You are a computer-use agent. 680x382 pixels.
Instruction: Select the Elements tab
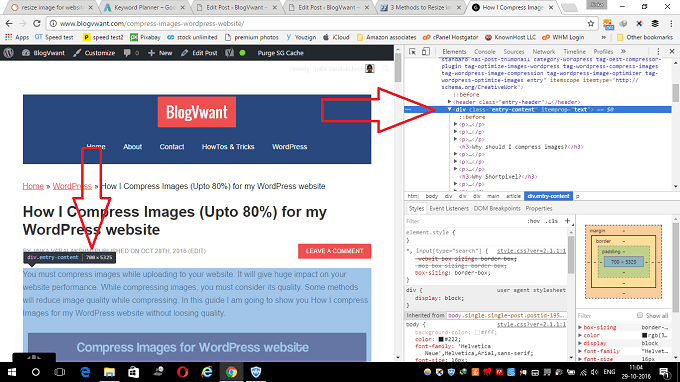click(454, 52)
